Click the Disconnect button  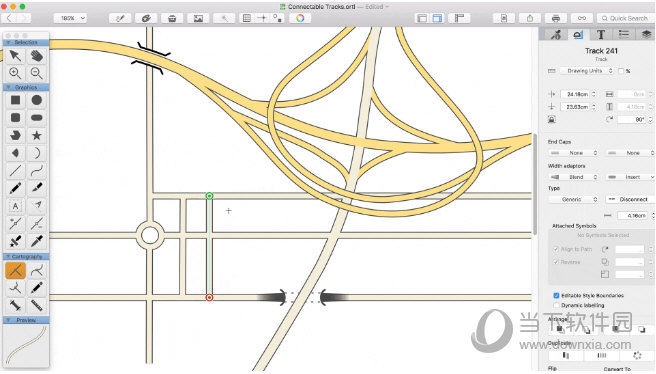(630, 200)
